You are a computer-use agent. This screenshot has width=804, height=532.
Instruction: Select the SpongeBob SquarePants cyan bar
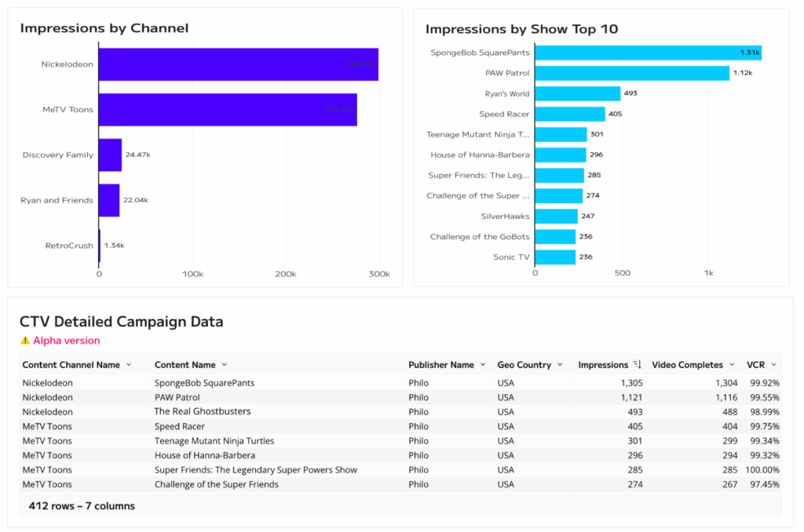pyautogui.click(x=648, y=53)
